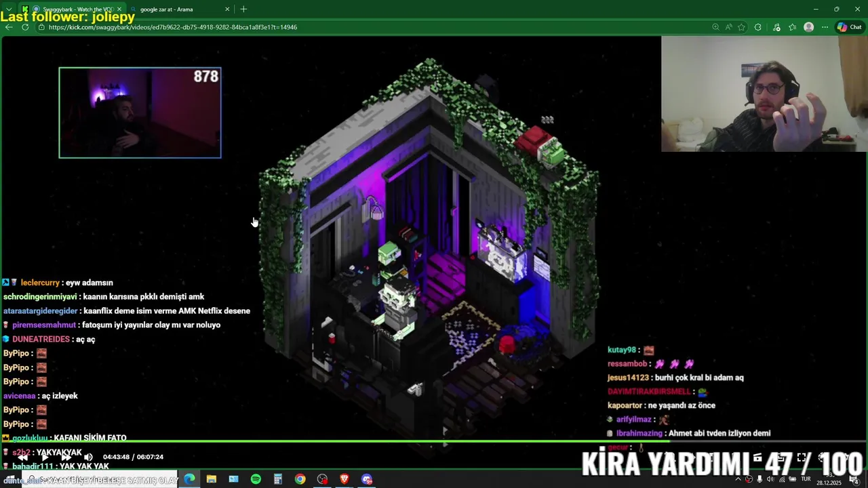Click chat username jesus14123
Screen dimensions: 868x488
click(628, 378)
